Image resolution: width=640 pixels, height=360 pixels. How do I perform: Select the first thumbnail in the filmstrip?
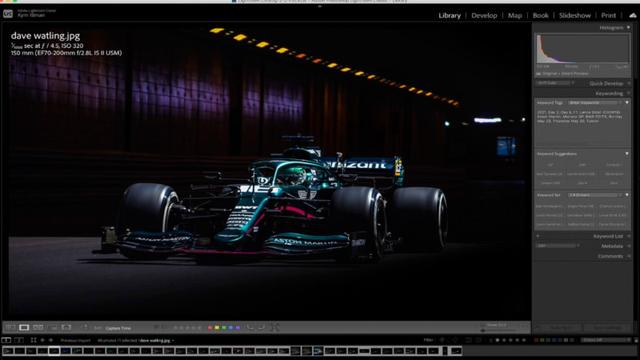point(8,351)
